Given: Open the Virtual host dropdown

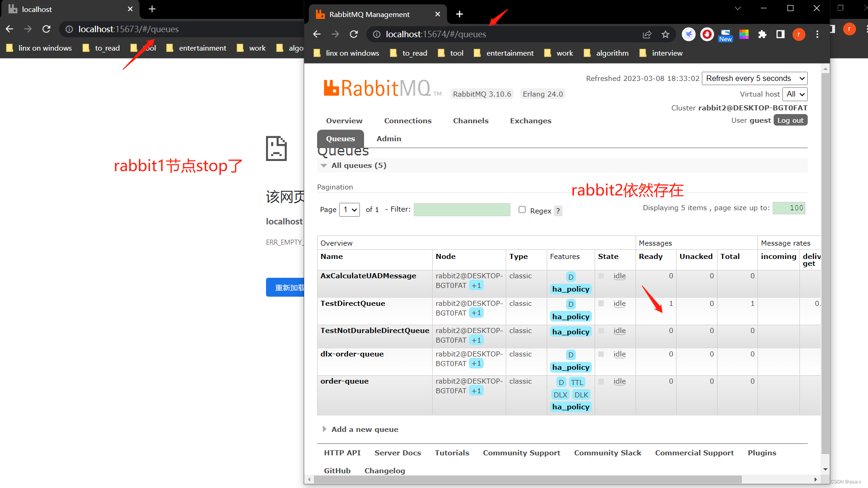Looking at the screenshot, I should [795, 94].
